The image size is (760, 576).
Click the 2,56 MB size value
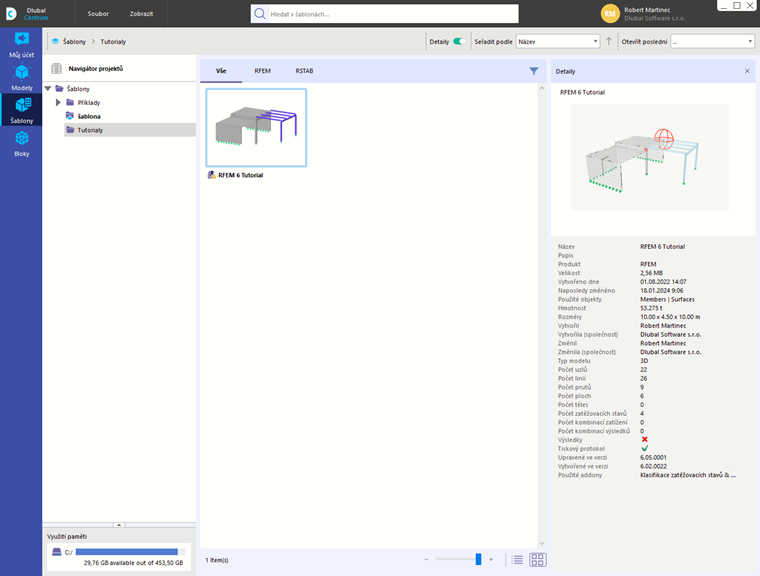pyautogui.click(x=651, y=273)
